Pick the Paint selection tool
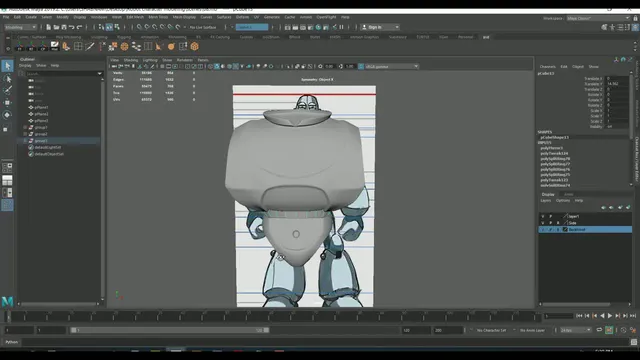 pos(7,90)
